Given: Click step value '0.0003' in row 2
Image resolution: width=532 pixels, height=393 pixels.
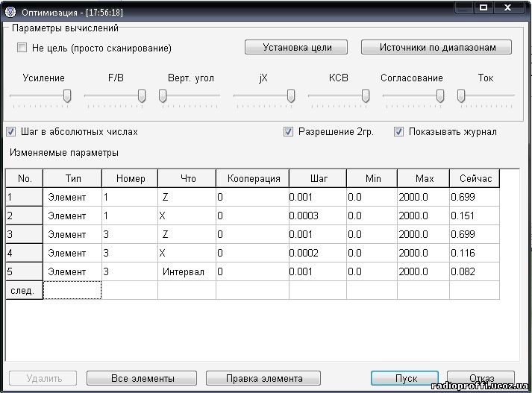Looking at the screenshot, I should pos(318,216).
